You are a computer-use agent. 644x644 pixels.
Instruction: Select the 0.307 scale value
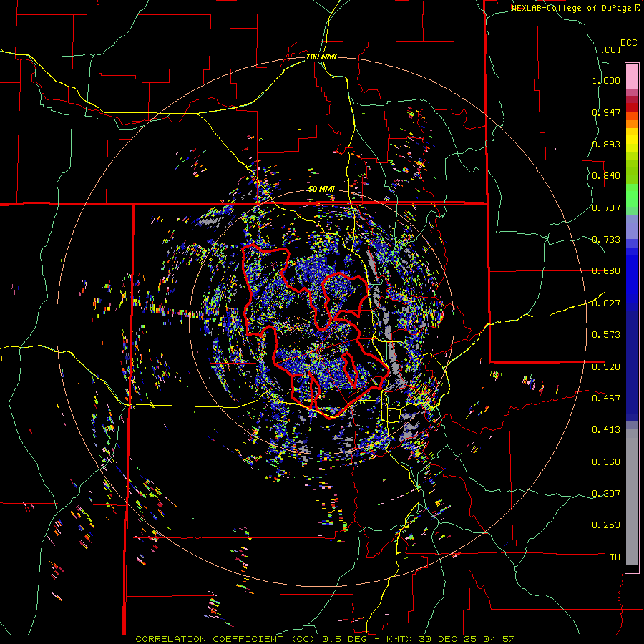pos(606,494)
